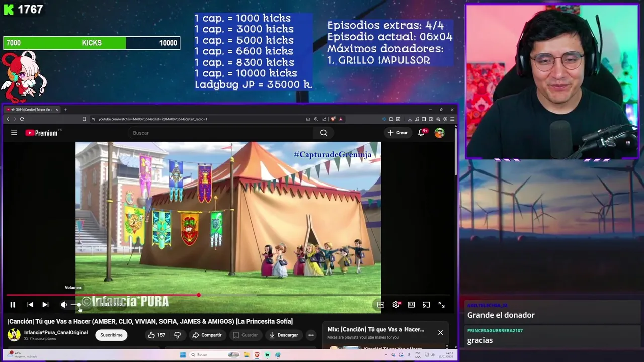Switch to theater mode view

click(411, 305)
